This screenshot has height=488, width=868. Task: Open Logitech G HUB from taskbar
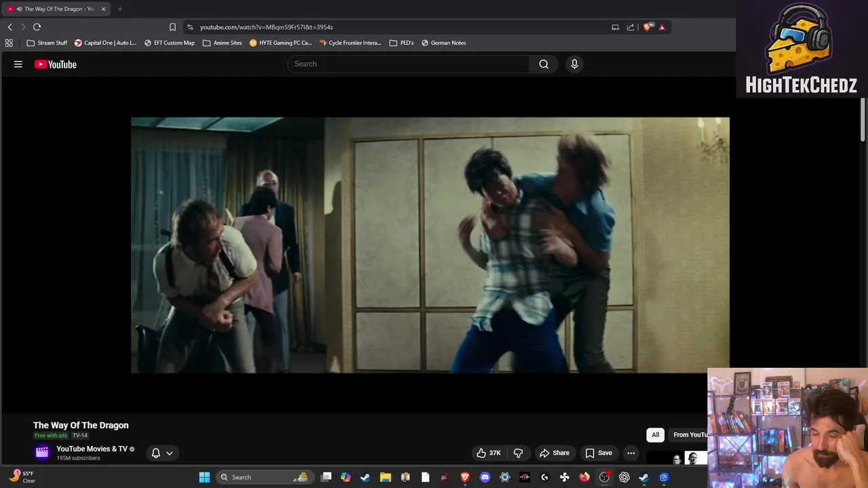[x=545, y=477]
